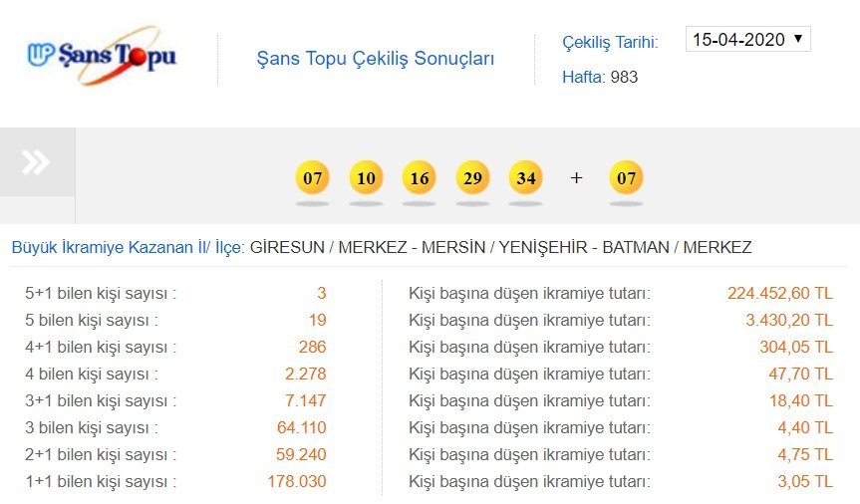860x504 pixels.
Task: Click the 5+1 bilen kişi sayısı row
Action: click(175, 293)
